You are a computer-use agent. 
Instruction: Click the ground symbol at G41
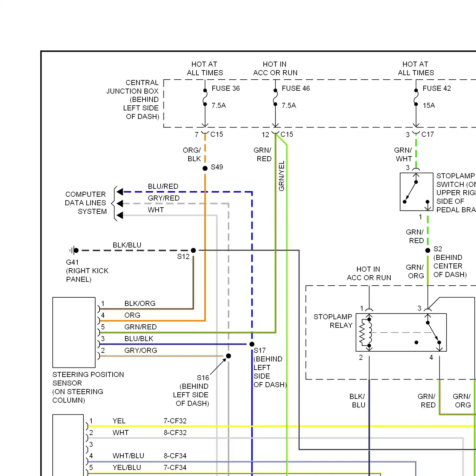(74, 250)
